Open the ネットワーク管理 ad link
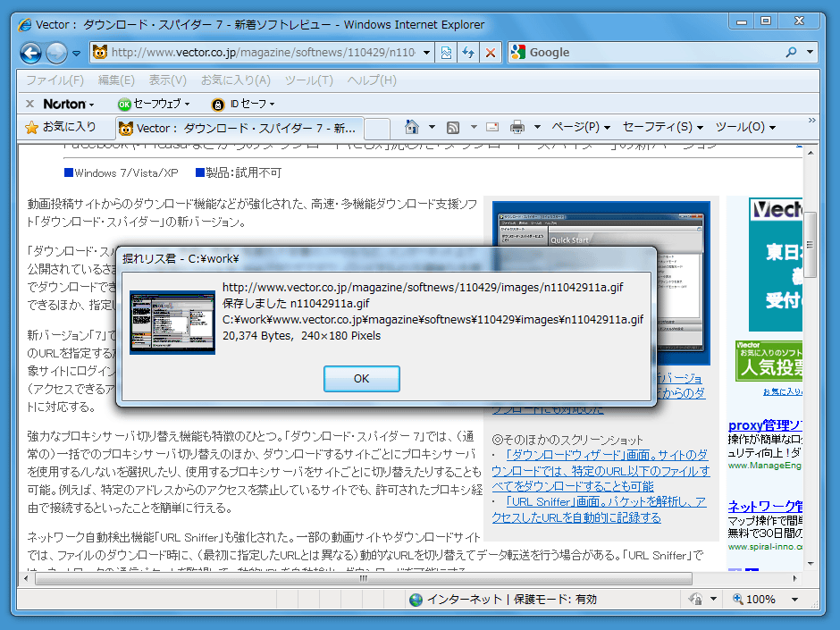 tap(765, 507)
